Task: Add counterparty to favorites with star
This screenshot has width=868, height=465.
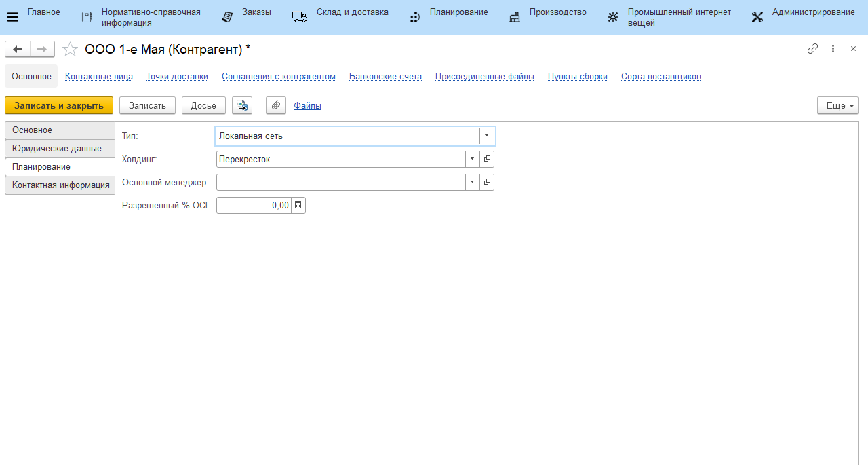Action: pyautogui.click(x=70, y=49)
